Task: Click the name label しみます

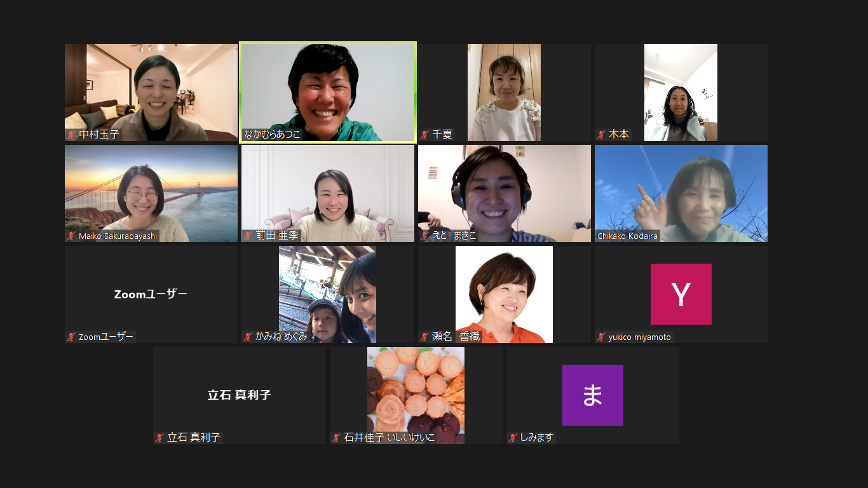Action: click(537, 438)
